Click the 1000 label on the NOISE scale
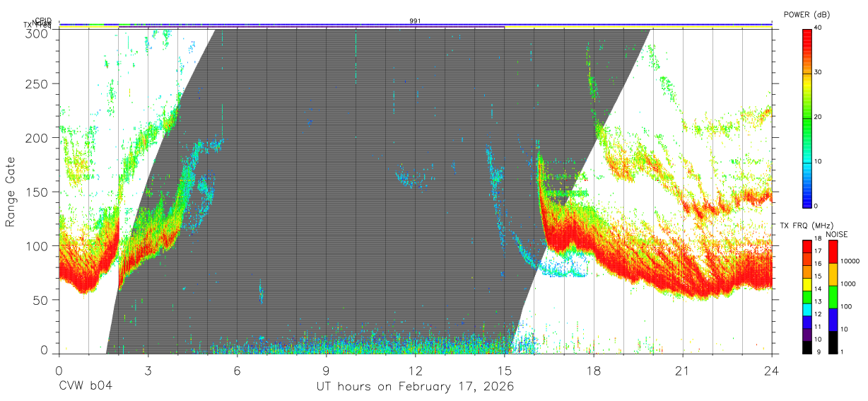868x401 pixels. tap(848, 284)
